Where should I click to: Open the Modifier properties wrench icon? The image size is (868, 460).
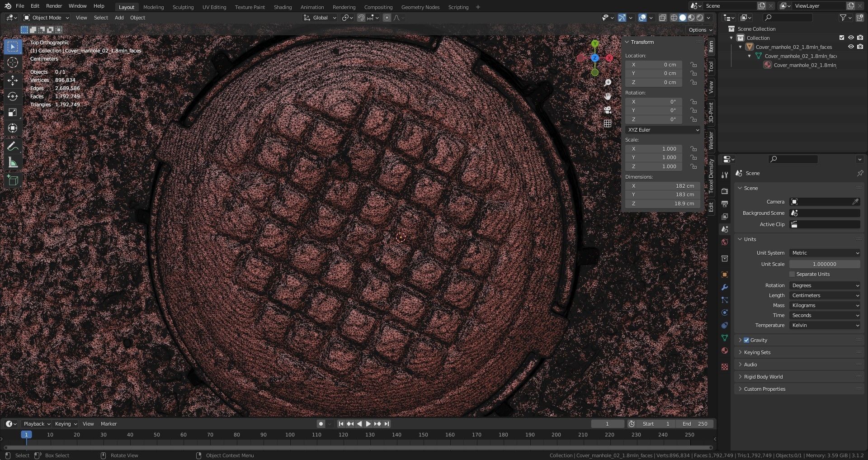[725, 287]
